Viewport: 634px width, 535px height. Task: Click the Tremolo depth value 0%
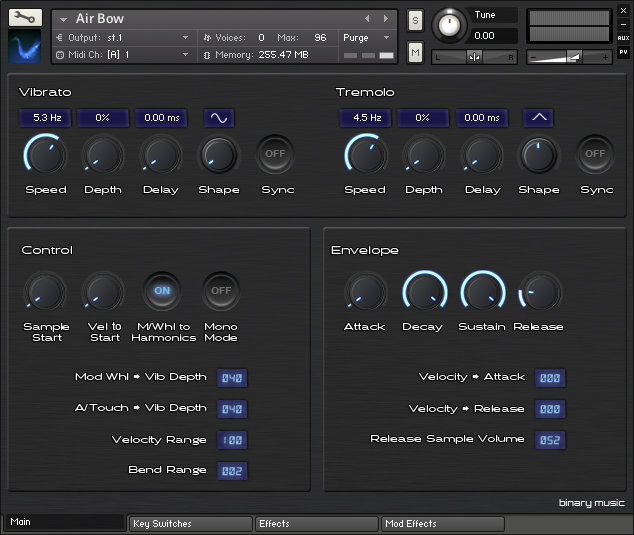click(423, 118)
